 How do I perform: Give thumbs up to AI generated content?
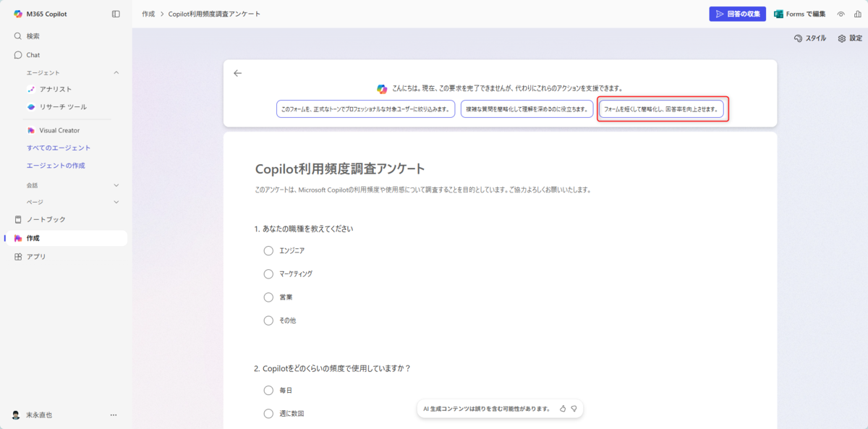563,409
